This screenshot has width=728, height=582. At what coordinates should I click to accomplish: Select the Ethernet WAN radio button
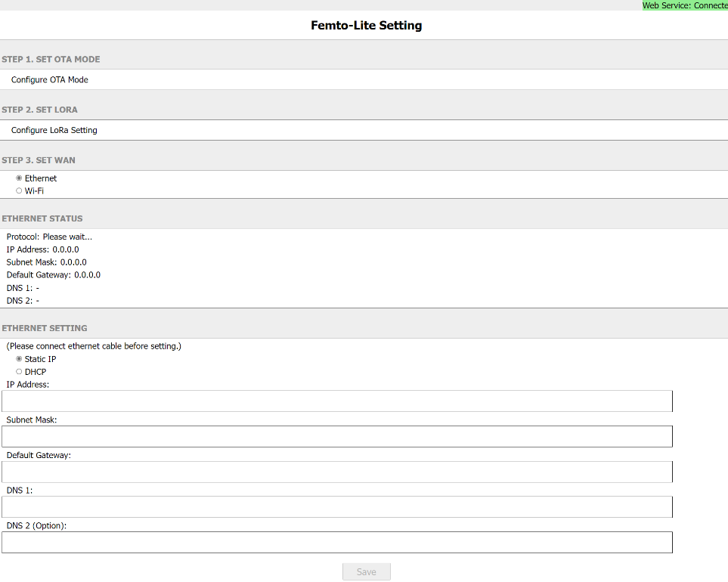click(19, 178)
